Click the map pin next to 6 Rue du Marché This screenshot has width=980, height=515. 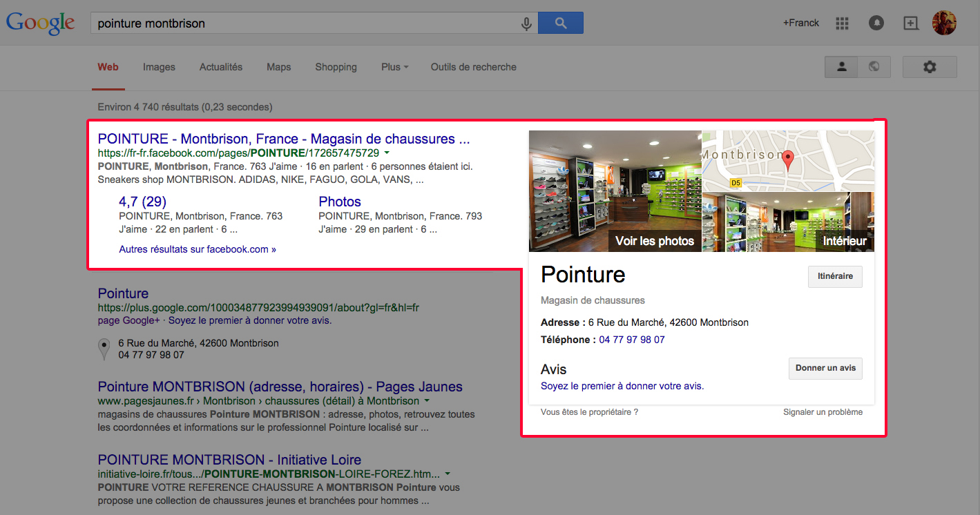click(x=104, y=349)
